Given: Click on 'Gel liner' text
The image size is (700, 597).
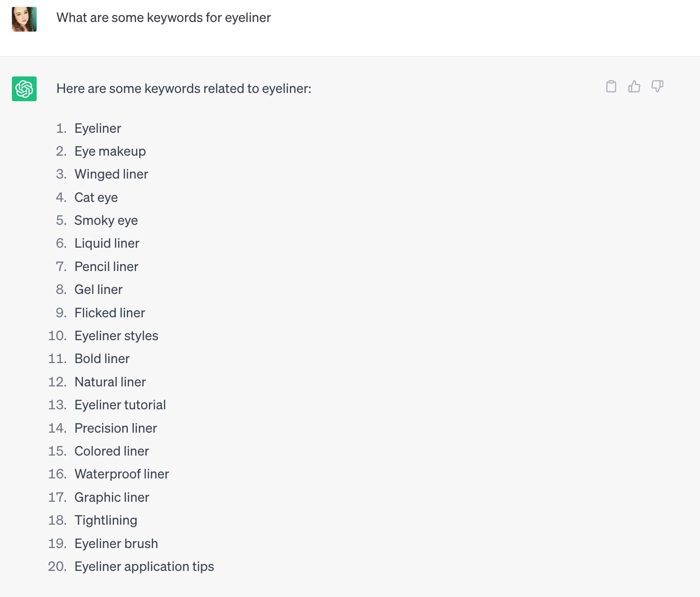Looking at the screenshot, I should click(98, 289).
